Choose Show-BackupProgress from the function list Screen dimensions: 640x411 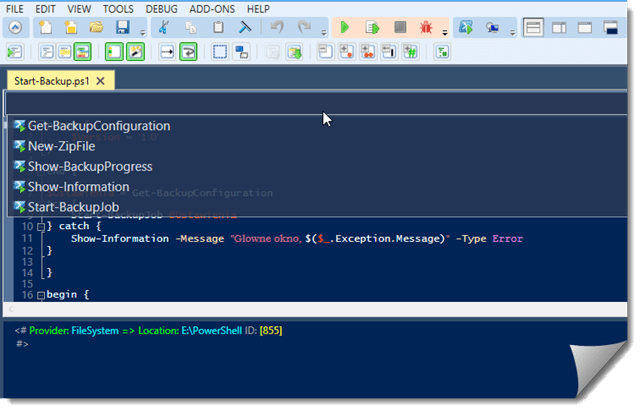(90, 166)
